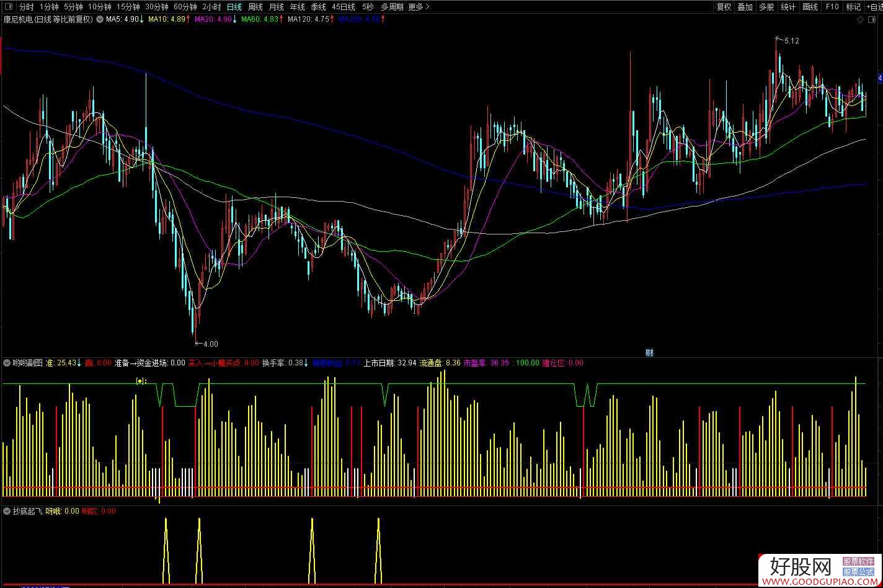Select the 年线 yearly chart period
The width and height of the screenshot is (883, 588).
coord(297,7)
